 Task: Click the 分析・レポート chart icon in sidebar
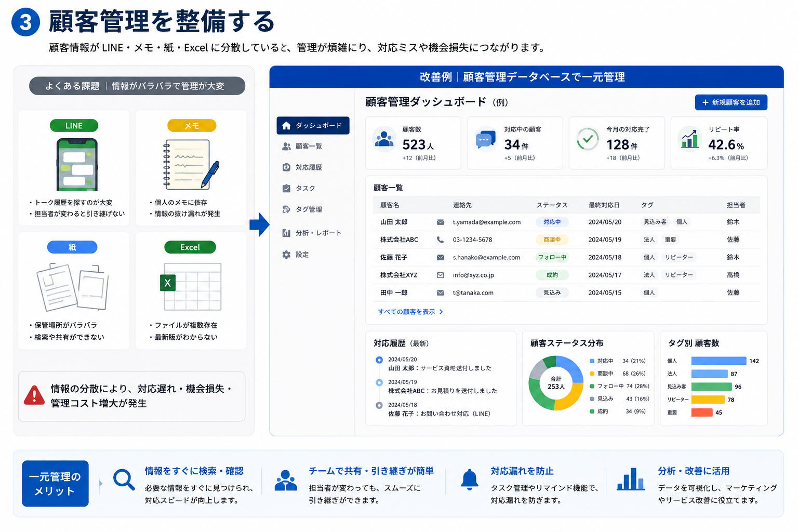(x=286, y=233)
